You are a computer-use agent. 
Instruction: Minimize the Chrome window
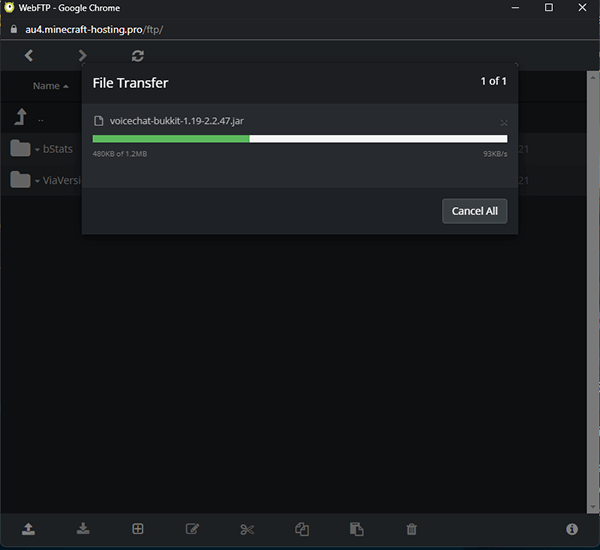pyautogui.click(x=515, y=7)
